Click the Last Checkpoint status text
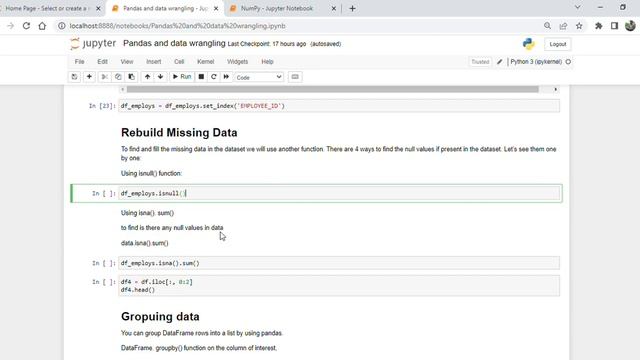The image size is (640, 360). pos(267,44)
